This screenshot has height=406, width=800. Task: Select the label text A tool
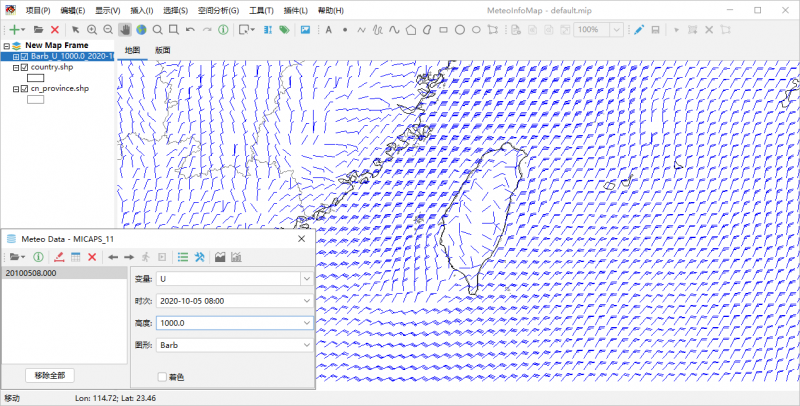[328, 30]
